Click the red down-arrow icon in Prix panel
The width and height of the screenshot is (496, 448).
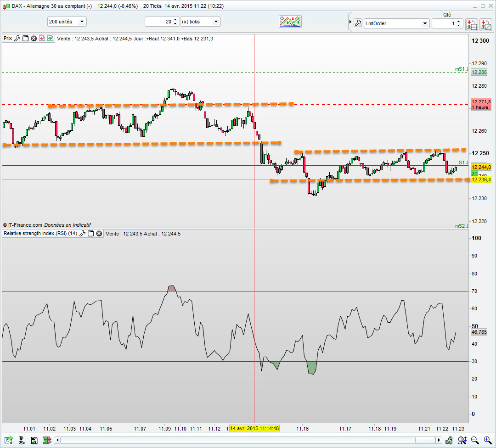tap(41, 39)
